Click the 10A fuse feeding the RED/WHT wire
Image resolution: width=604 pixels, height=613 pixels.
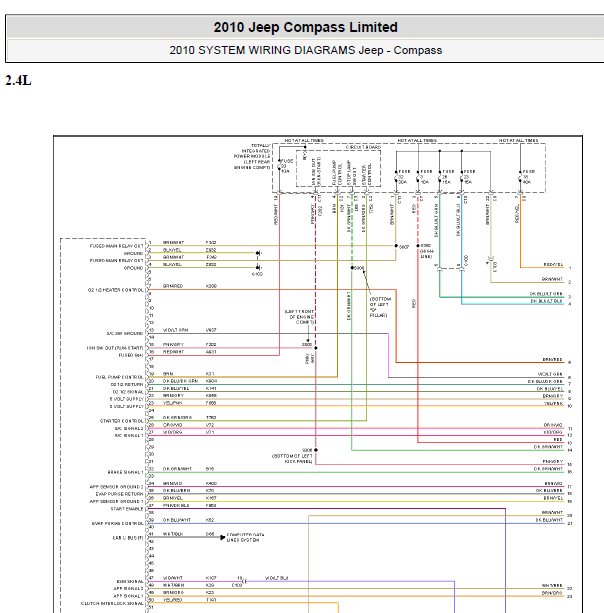(279, 166)
